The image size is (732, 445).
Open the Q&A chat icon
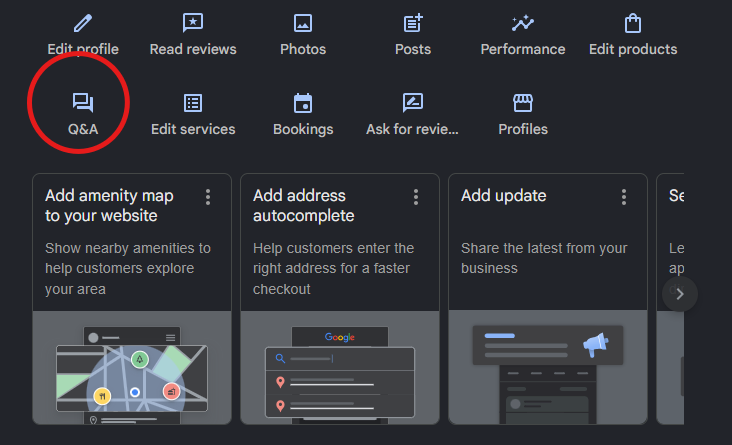(x=83, y=103)
